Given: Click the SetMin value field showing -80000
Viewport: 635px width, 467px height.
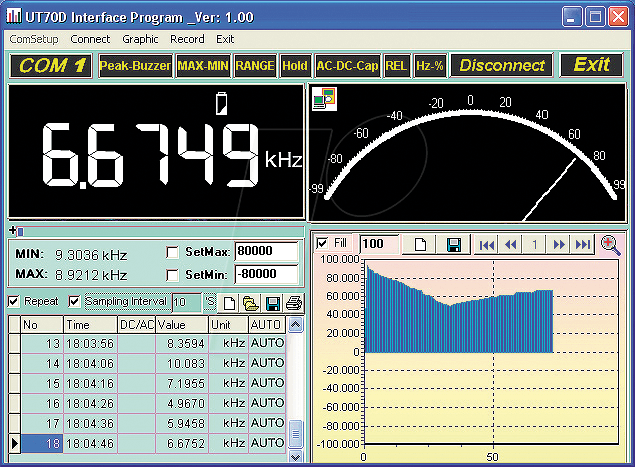Looking at the screenshot, I should pyautogui.click(x=266, y=274).
